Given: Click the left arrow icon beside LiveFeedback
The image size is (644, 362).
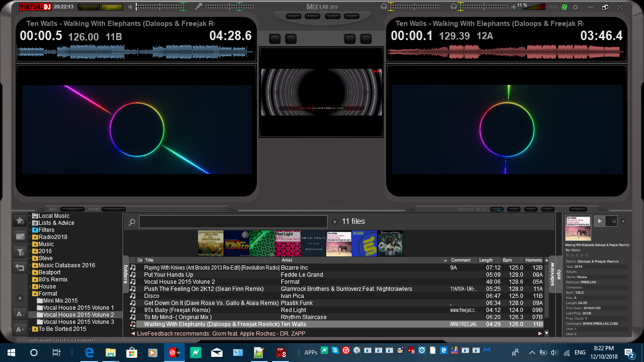Looking at the screenshot, I should 133,334.
